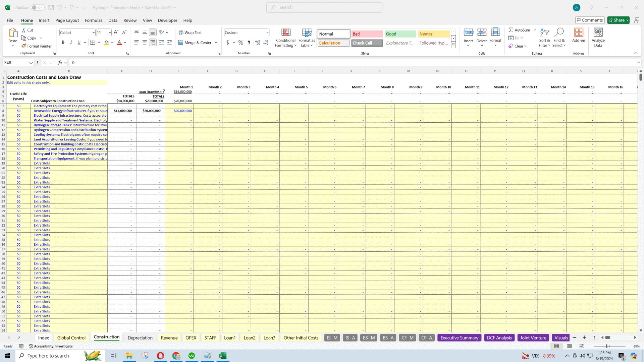Screen dimensions: 644x362
Task: Switch to the Executive Summary tab
Action: point(460,337)
